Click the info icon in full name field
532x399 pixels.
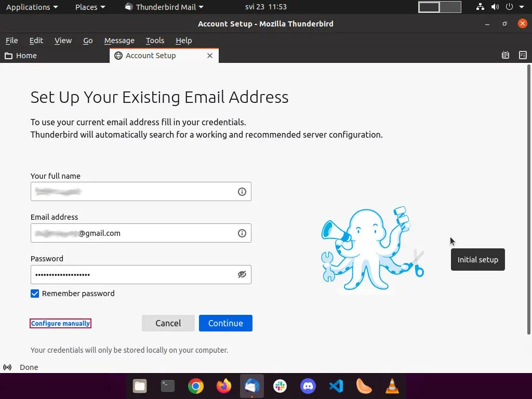pos(242,192)
